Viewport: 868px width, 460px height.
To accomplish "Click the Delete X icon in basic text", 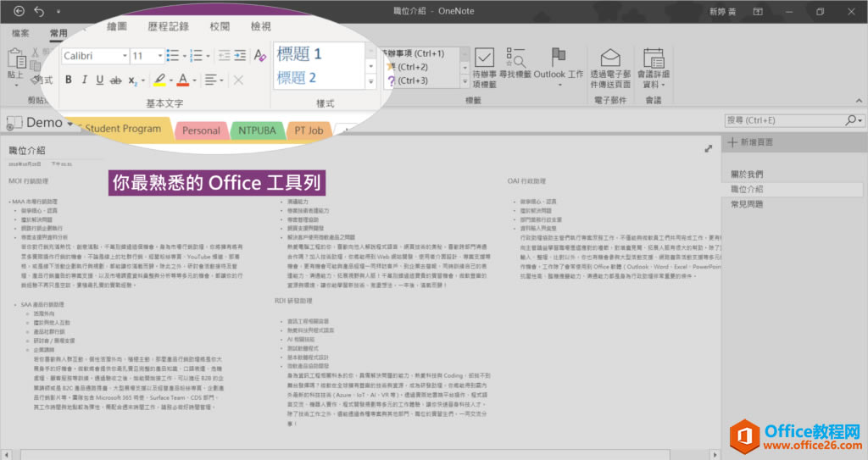I will [x=238, y=80].
